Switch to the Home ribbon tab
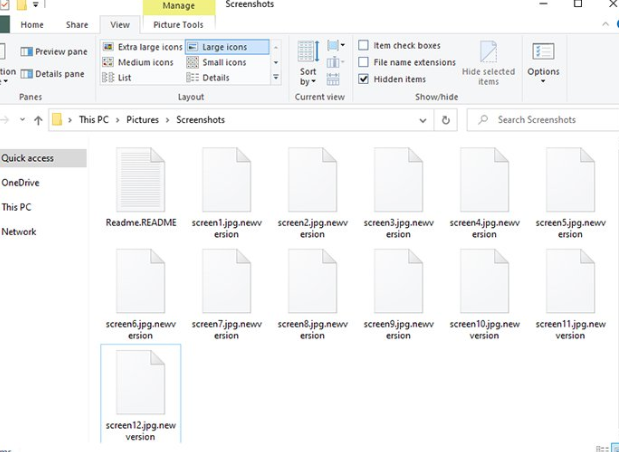 pyautogui.click(x=32, y=25)
